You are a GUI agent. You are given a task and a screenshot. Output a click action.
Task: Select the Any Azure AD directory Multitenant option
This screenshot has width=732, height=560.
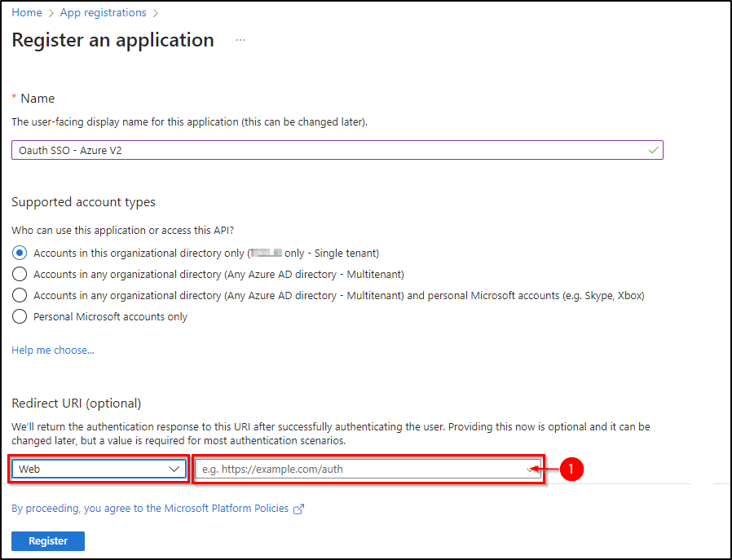pyautogui.click(x=18, y=274)
